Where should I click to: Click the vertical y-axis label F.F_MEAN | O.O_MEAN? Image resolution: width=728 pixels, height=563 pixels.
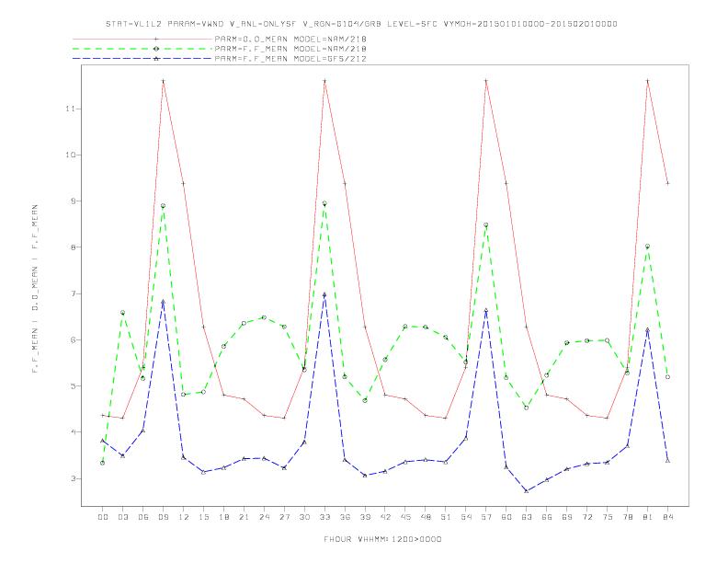(35, 289)
